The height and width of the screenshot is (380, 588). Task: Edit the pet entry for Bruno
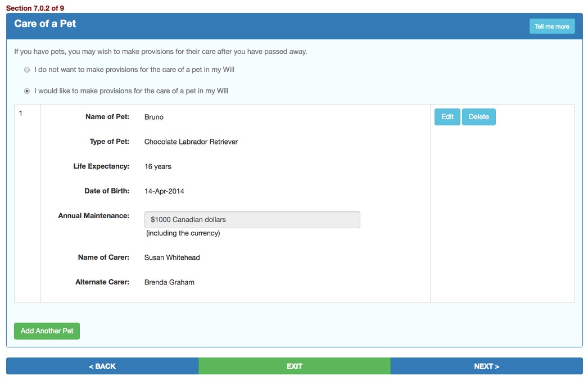pos(447,117)
